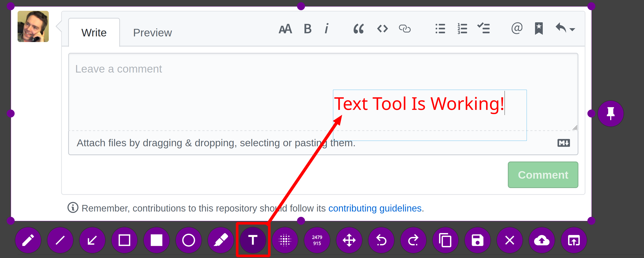Select the arrow drawing tool
The height and width of the screenshot is (258, 644).
pyautogui.click(x=92, y=240)
